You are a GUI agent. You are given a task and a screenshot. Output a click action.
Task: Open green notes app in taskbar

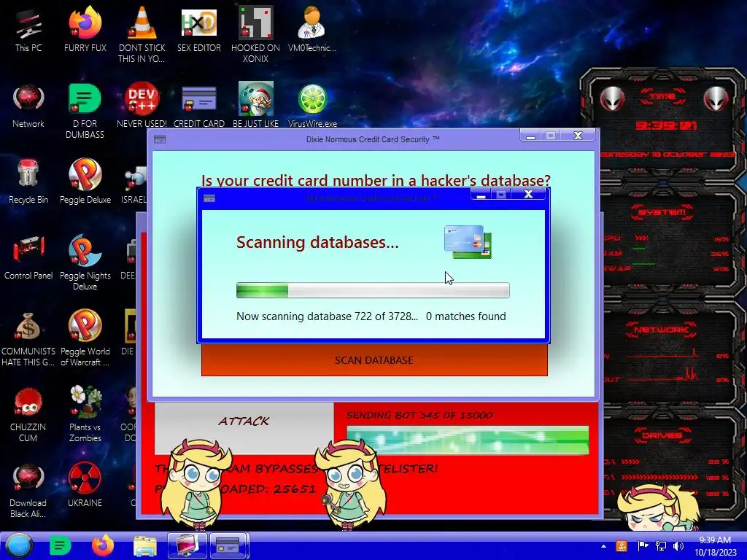pyautogui.click(x=60, y=545)
